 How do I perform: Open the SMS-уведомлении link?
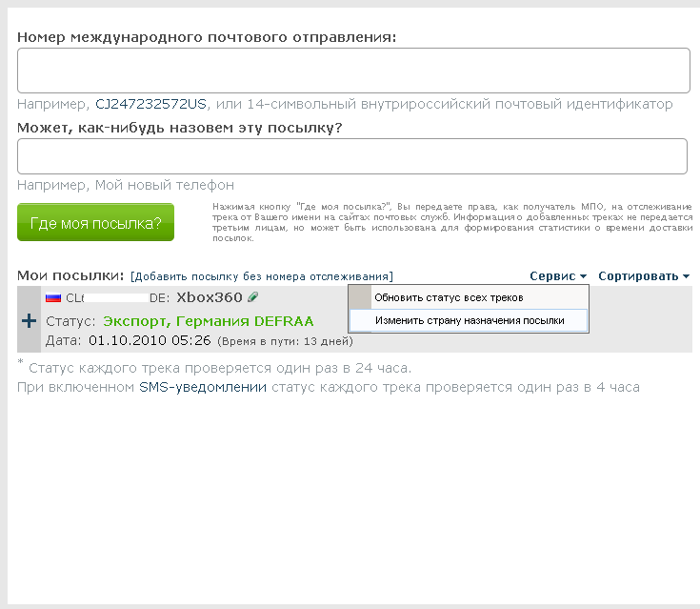click(x=203, y=387)
